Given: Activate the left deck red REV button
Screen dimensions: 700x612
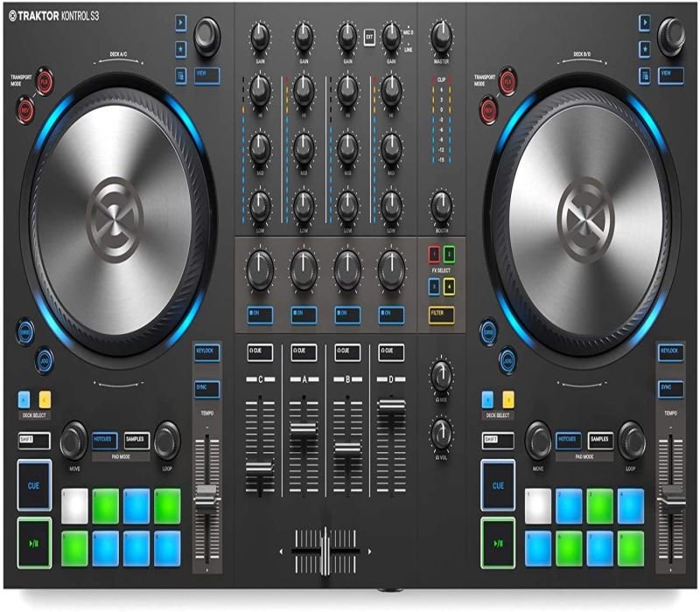Looking at the screenshot, I should click(x=25, y=108).
